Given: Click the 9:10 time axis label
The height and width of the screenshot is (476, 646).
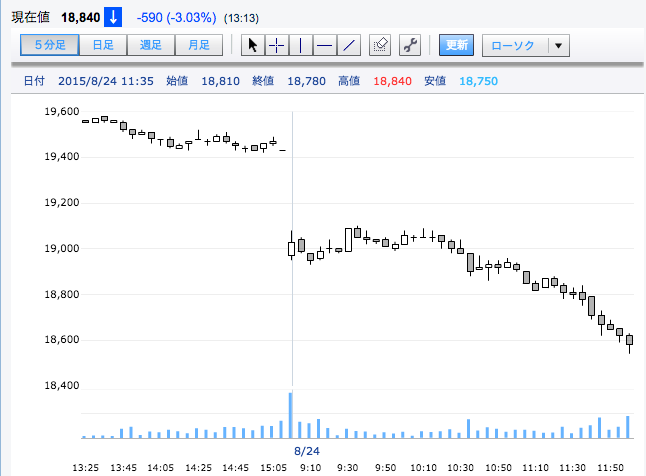Looking at the screenshot, I should pyautogui.click(x=310, y=468).
